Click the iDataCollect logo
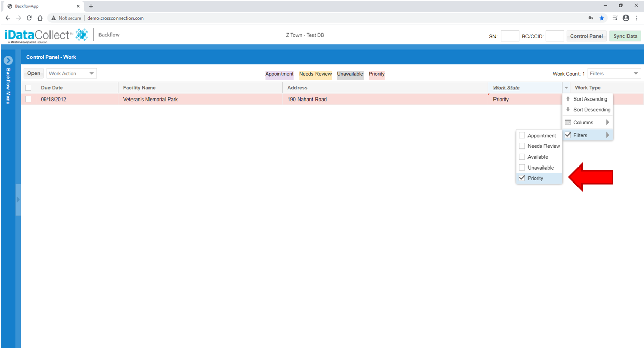This screenshot has width=644, height=348. pyautogui.click(x=46, y=36)
